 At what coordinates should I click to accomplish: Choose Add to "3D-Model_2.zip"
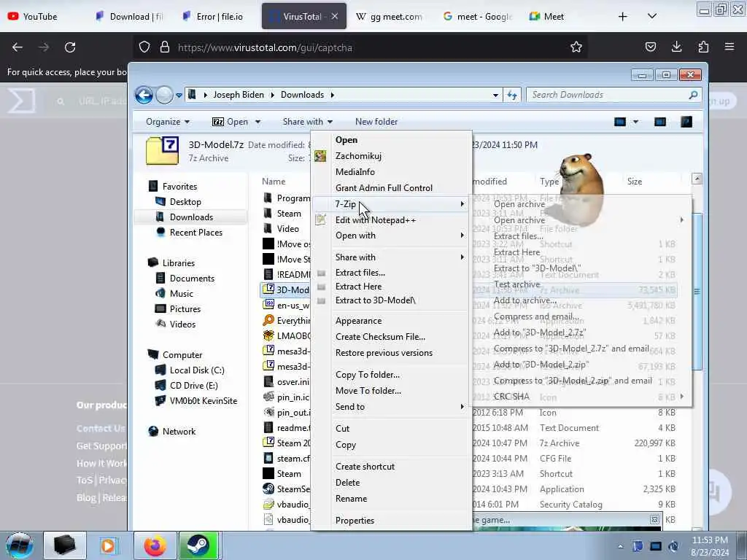coord(541,365)
